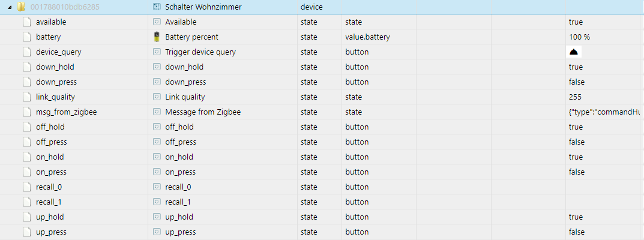Click the file icon beside msg_from_zigbee
This screenshot has height=240, width=644.
coord(26,112)
